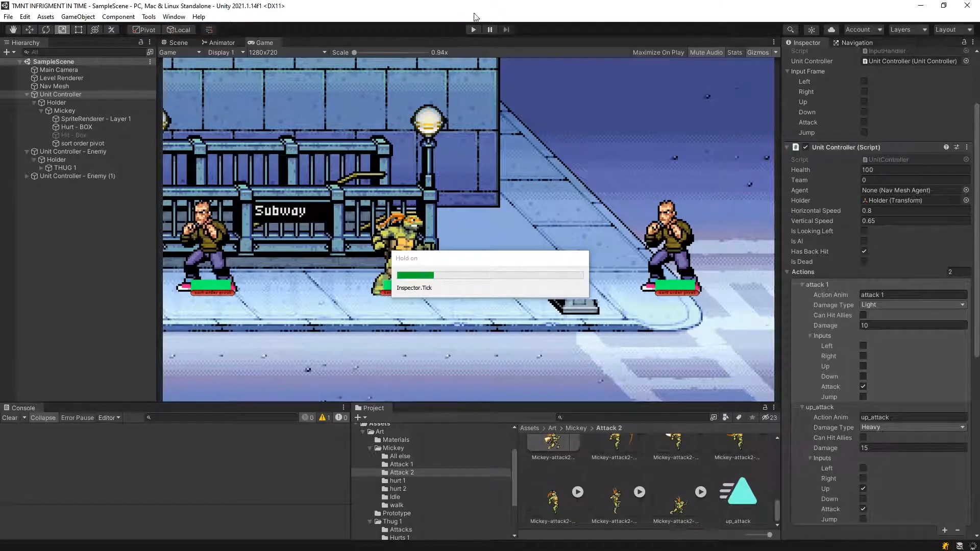
Task: Open Unit Controller script help icon
Action: click(946, 147)
